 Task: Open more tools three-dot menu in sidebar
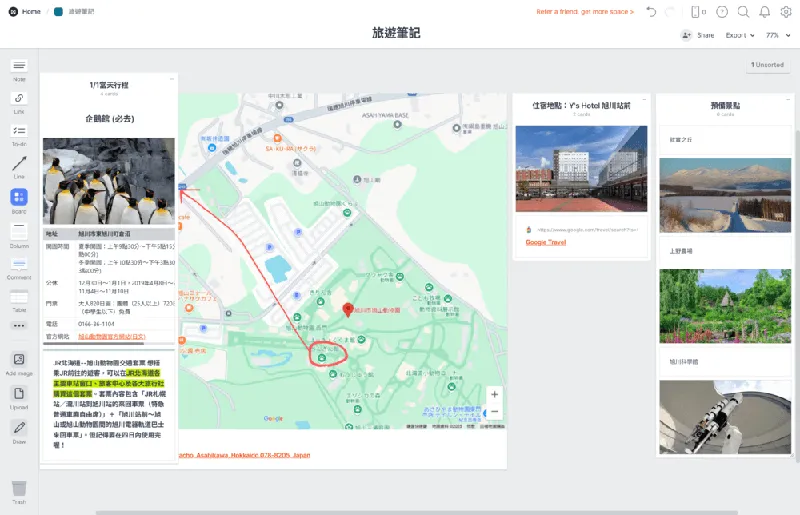click(19, 326)
